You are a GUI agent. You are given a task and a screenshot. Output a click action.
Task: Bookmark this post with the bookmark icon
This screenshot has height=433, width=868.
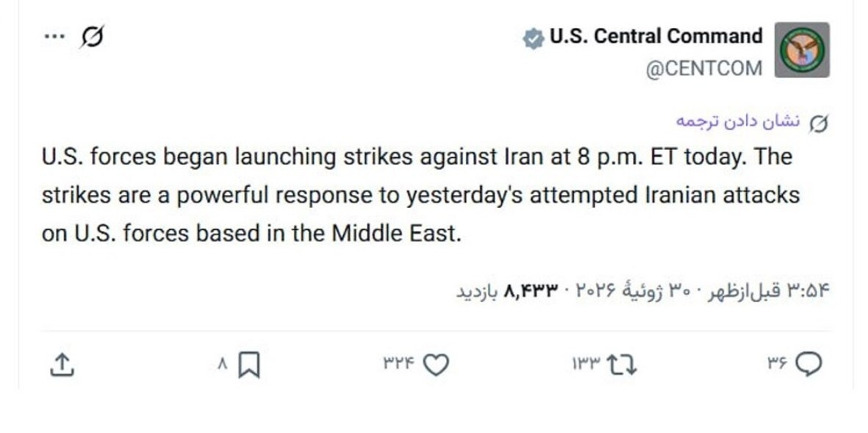[248, 365]
